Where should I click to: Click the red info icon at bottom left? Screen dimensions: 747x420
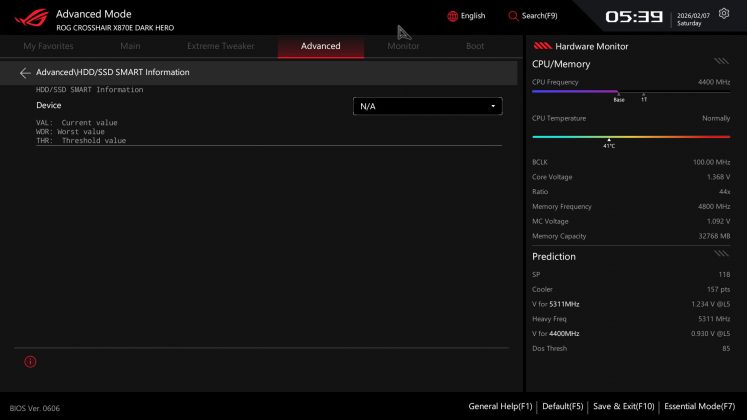(30, 361)
